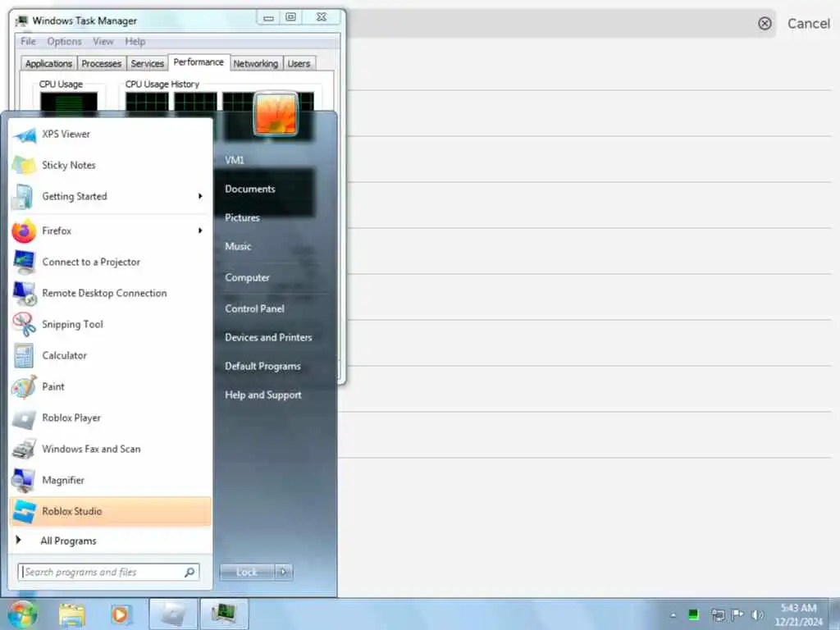Launch Roblox Studio
Screen dimensions: 840x630
pos(111,512)
